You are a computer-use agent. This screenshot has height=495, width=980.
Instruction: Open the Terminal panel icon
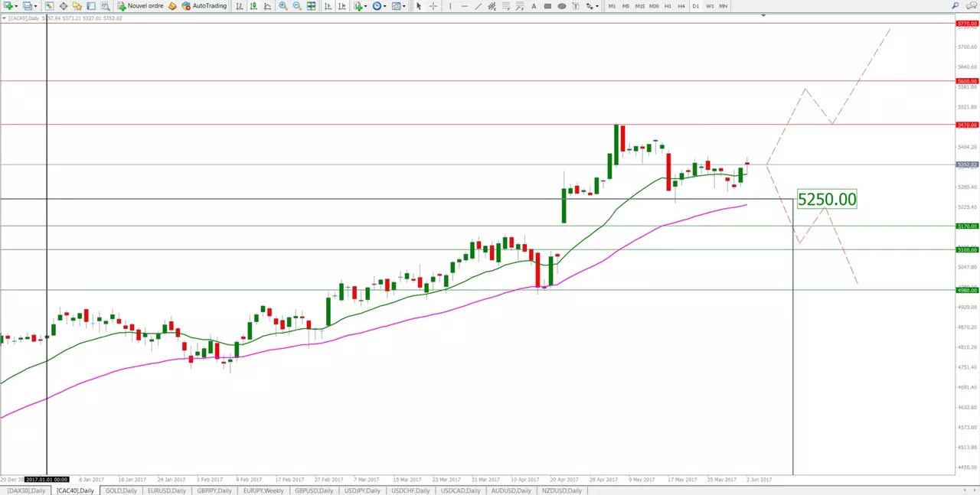click(91, 6)
